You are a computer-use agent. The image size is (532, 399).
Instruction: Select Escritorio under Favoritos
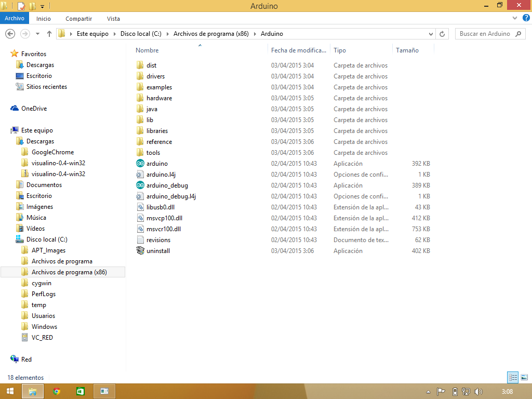click(x=39, y=76)
